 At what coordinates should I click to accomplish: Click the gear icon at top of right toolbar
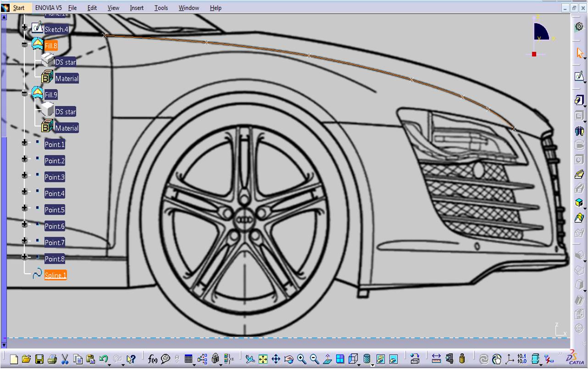[579, 27]
